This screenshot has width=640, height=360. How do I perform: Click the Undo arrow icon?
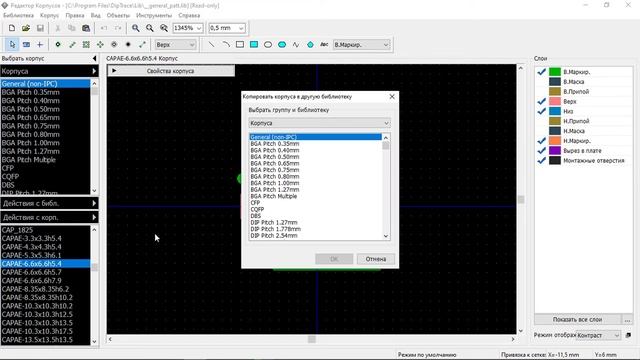104,28
